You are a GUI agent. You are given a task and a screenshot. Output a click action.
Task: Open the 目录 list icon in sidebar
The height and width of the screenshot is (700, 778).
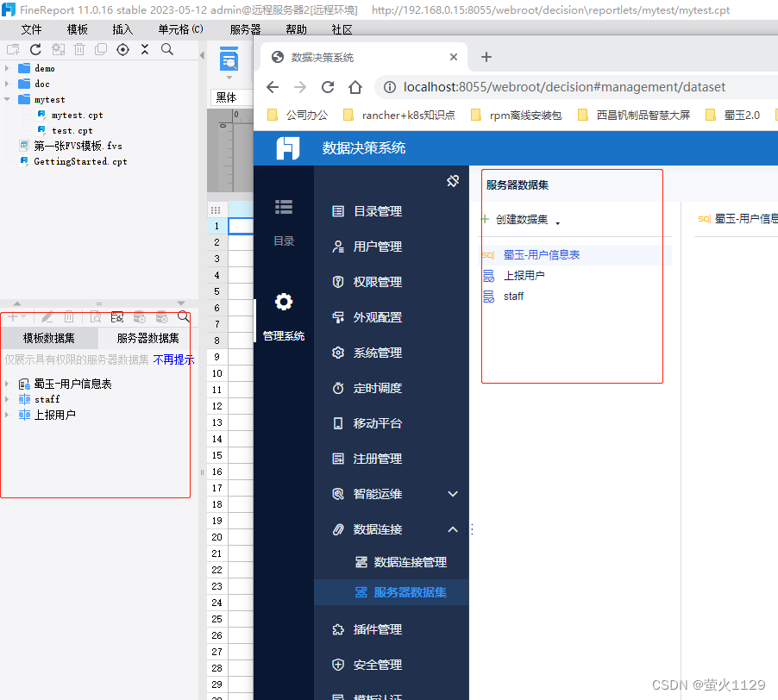[284, 207]
